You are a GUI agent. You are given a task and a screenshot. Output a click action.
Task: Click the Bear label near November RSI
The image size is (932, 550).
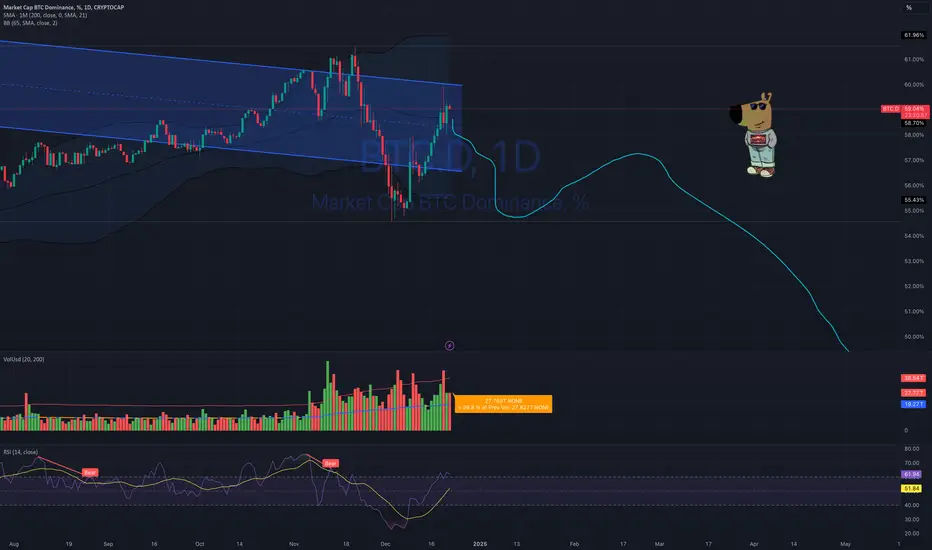pos(330,463)
